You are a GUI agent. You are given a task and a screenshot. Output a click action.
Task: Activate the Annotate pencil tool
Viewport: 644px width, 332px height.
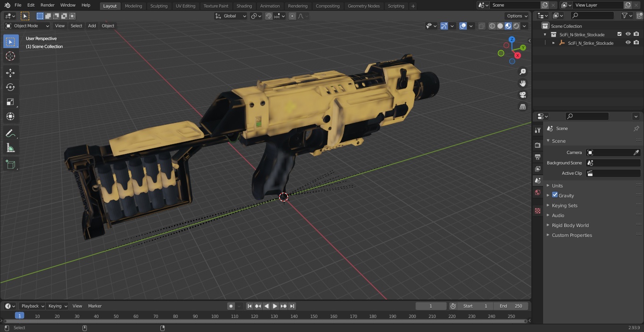pos(10,134)
